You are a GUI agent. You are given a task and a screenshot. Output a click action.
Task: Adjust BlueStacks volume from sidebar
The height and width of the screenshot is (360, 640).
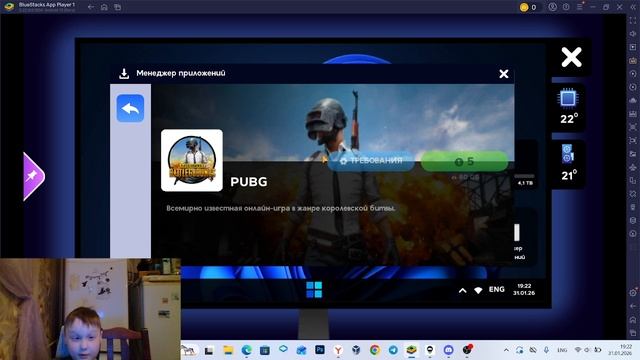pyautogui.click(x=633, y=34)
